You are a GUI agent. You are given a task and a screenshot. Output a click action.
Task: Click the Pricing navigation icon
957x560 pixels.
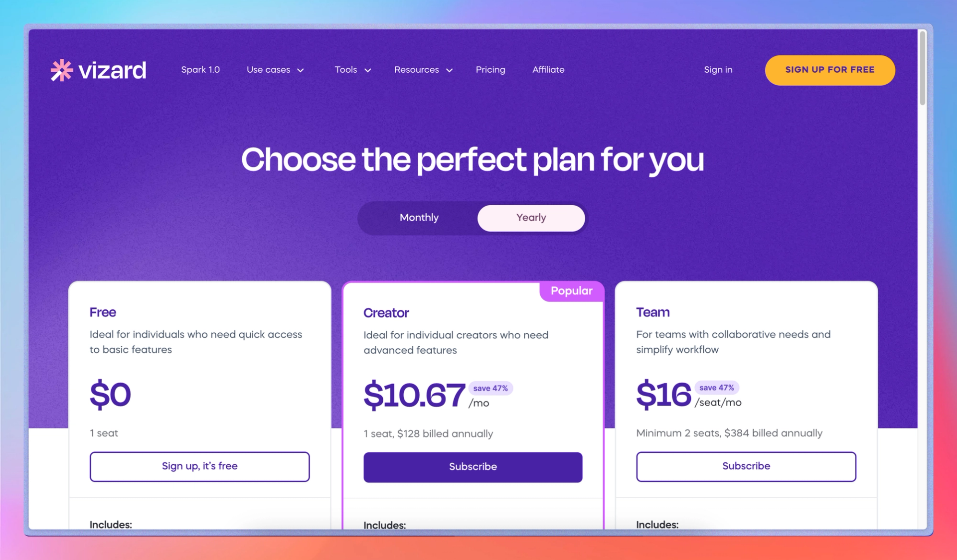coord(491,69)
